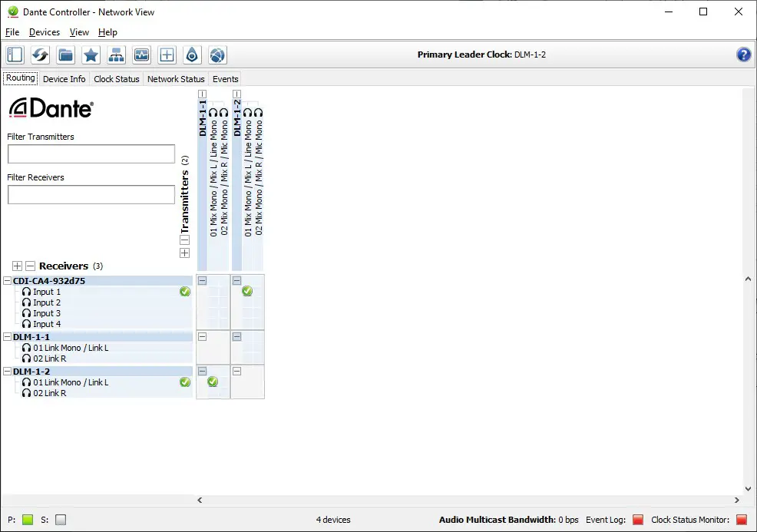Viewport: 757px width, 532px height.
Task: Click the globe domain toolbar icon
Action: (x=217, y=55)
